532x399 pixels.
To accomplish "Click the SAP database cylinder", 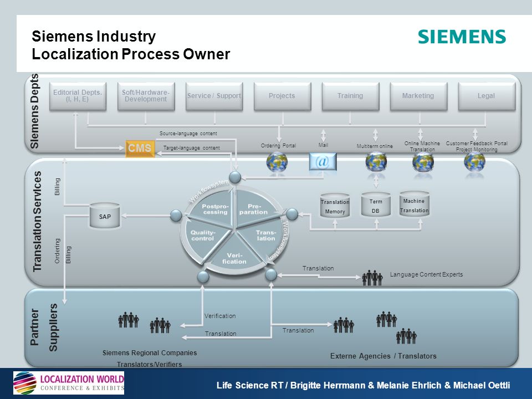I will pyautogui.click(x=105, y=216).
